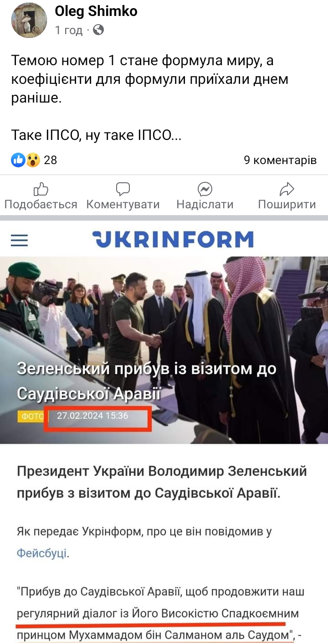This screenshot has width=328, height=644.
Task: Follow the Фейсбуці hyperlink in the article
Action: (x=42, y=553)
